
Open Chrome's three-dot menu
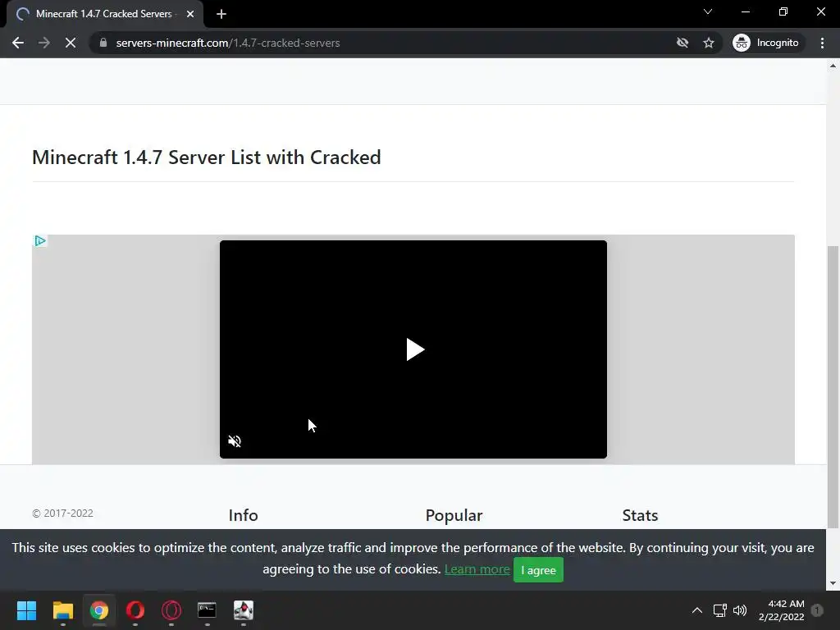[x=822, y=43]
